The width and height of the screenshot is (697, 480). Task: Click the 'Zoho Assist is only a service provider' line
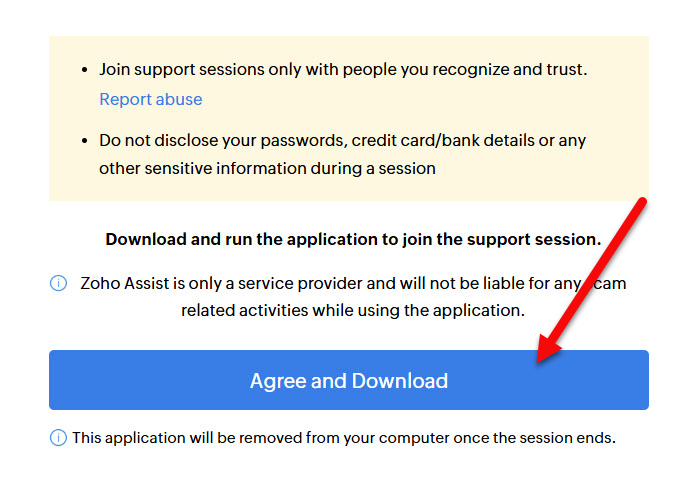[x=353, y=283]
